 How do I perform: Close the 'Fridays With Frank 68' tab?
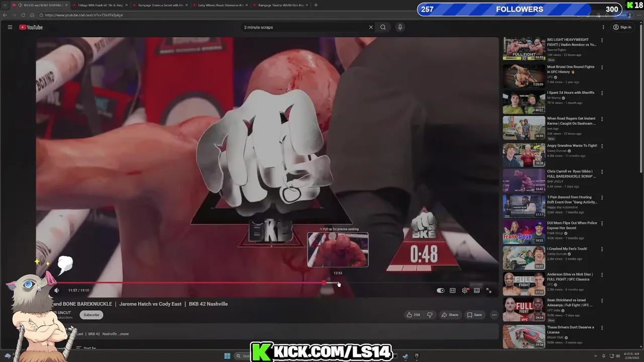126,5
